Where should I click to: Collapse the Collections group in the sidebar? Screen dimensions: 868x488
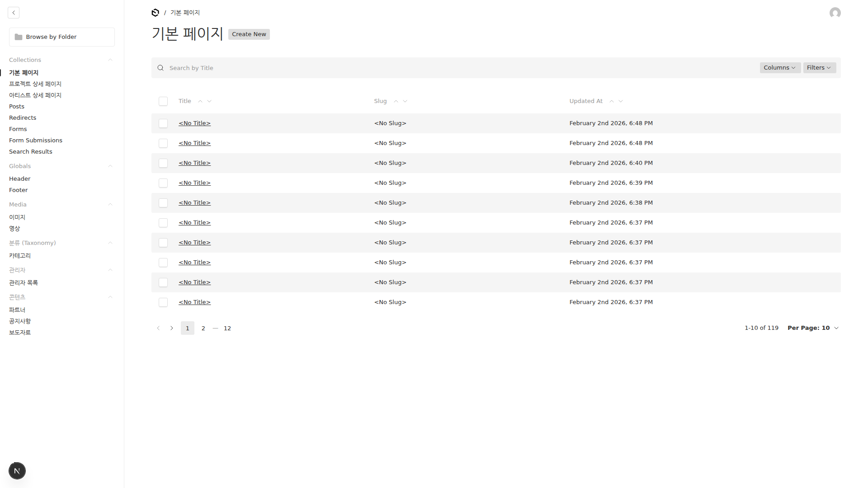(110, 60)
